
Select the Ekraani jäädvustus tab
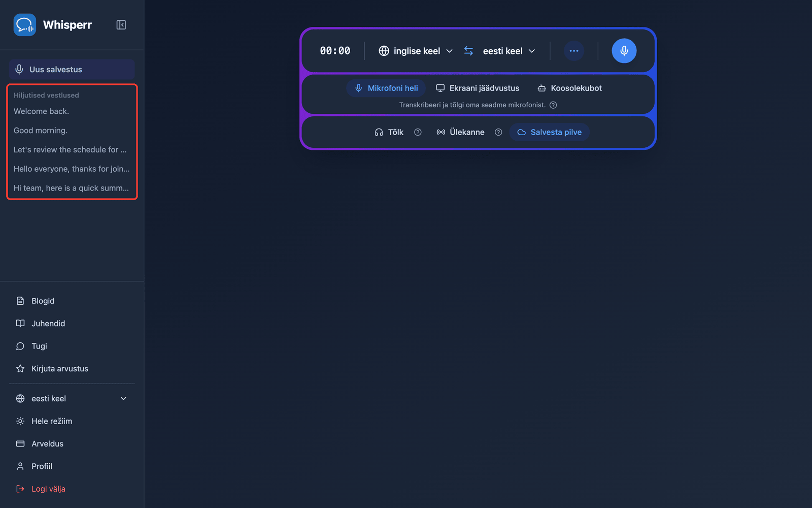click(478, 88)
